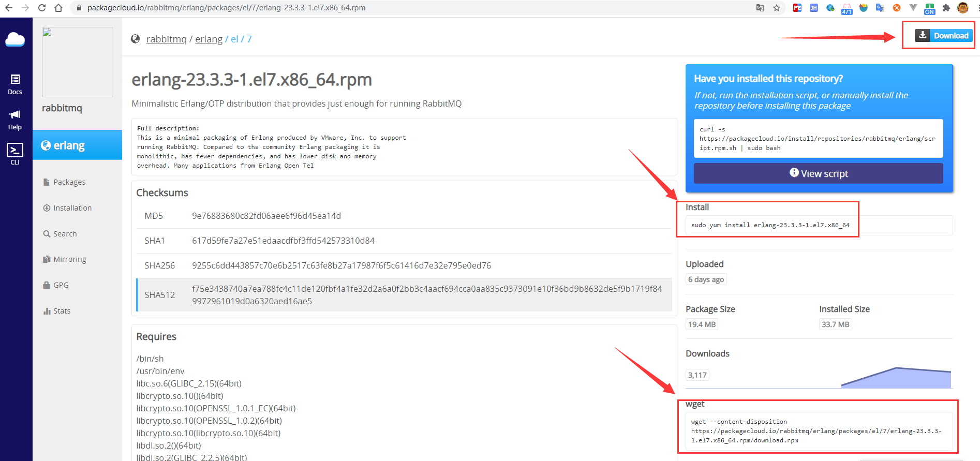This screenshot has width=980, height=461.
Task: Click the MD5 checksum value
Action: tap(266, 216)
